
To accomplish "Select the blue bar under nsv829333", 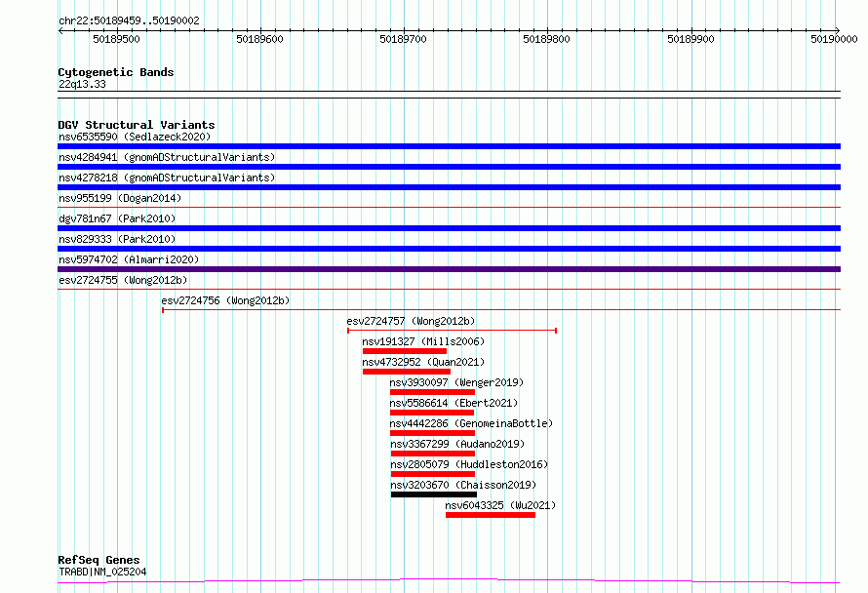I will click(449, 249).
